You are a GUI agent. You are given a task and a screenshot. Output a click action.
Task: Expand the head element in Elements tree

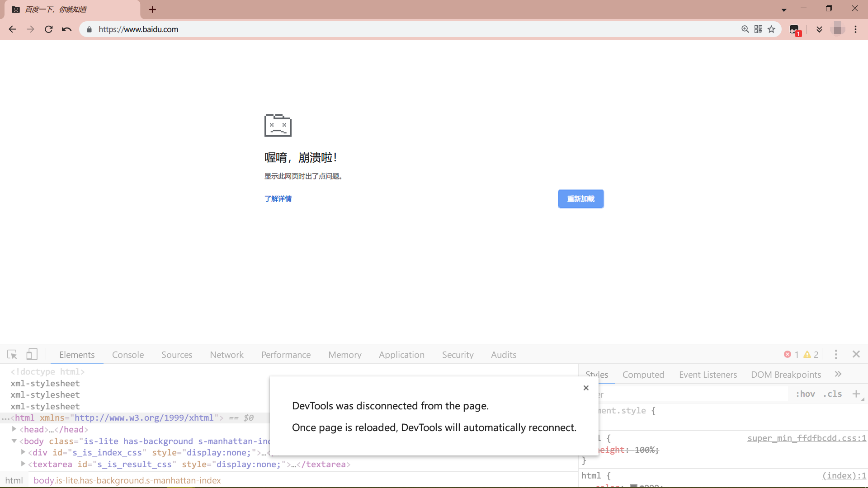14,429
